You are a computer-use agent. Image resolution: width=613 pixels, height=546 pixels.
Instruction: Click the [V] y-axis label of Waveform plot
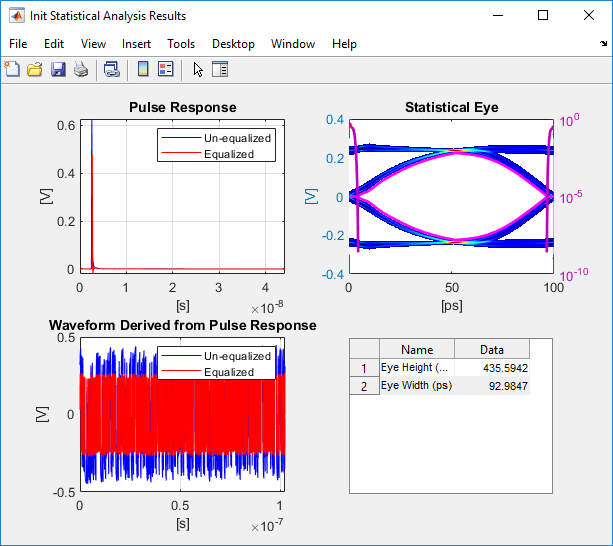[42, 414]
